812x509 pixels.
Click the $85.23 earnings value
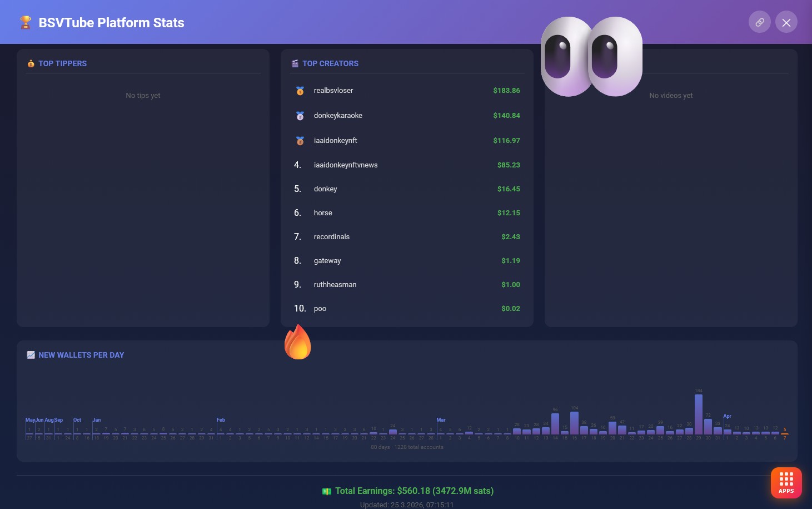coord(509,165)
